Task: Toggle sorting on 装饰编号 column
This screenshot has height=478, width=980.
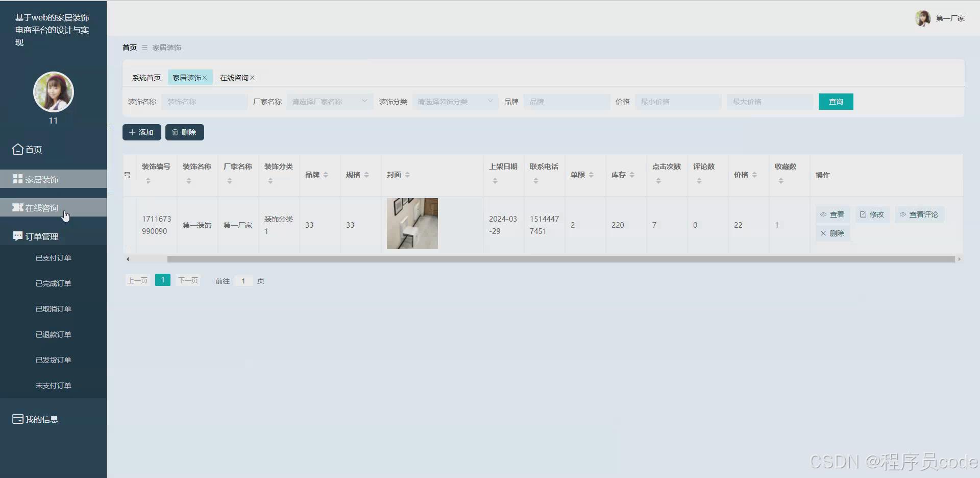Action: coord(148,180)
